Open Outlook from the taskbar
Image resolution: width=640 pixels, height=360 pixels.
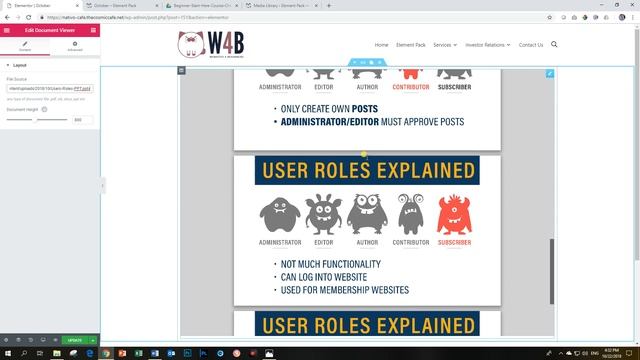[171, 353]
